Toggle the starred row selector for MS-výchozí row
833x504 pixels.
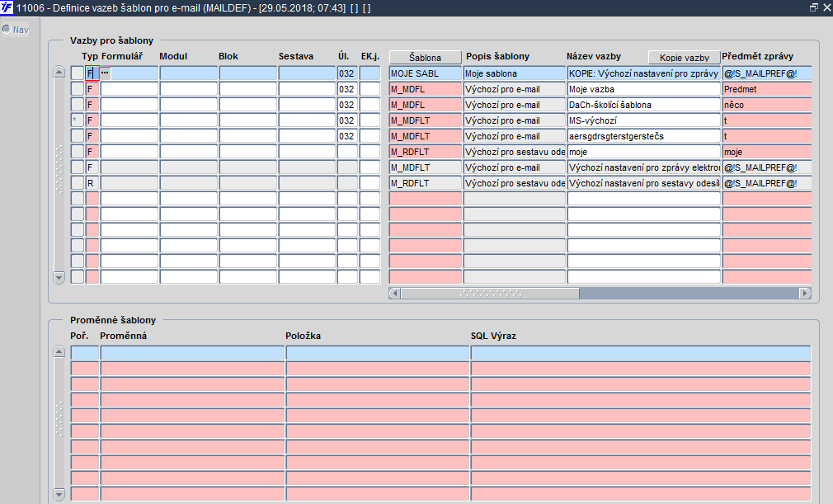click(x=78, y=120)
